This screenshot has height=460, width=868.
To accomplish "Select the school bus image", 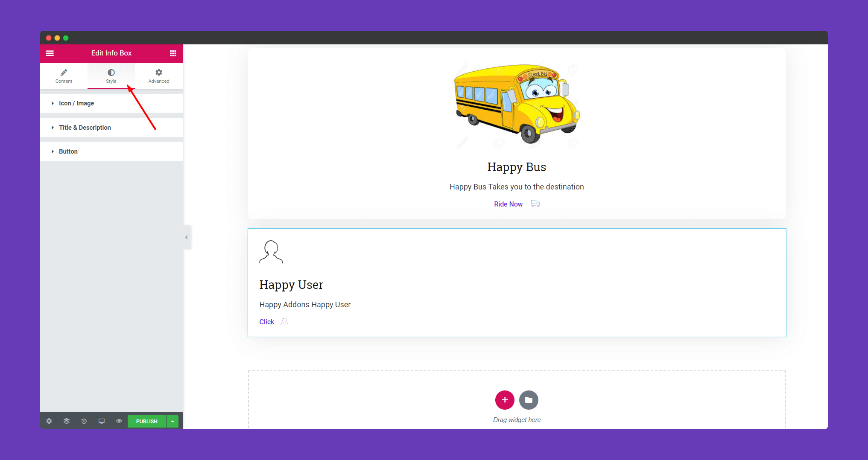I will [517, 105].
